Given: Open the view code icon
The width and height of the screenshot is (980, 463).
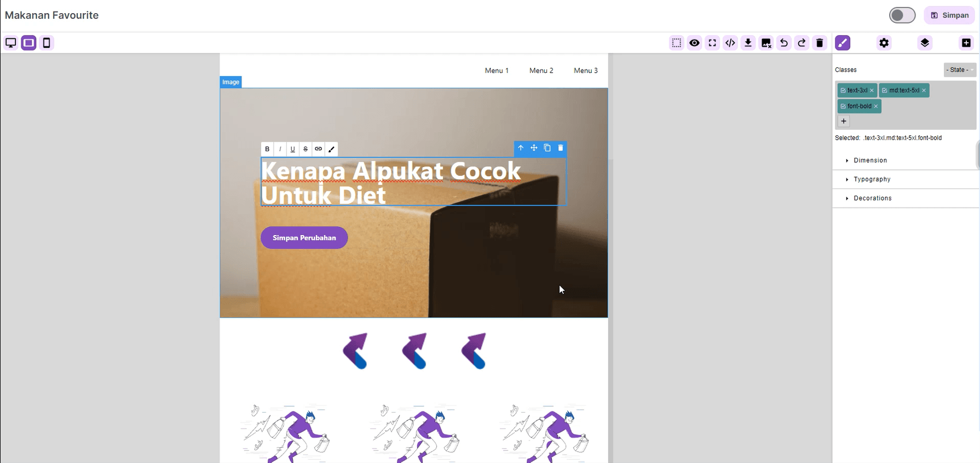Looking at the screenshot, I should [730, 43].
